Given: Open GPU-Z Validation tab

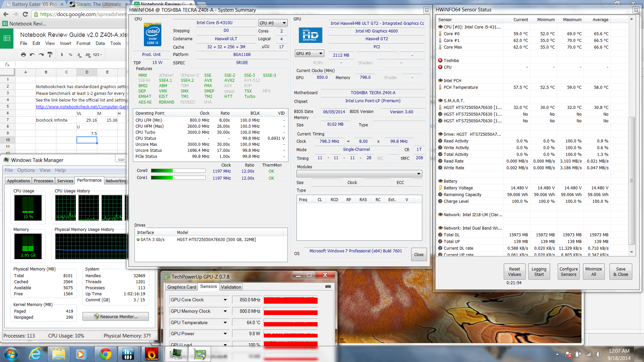Looking at the screenshot, I should [231, 287].
